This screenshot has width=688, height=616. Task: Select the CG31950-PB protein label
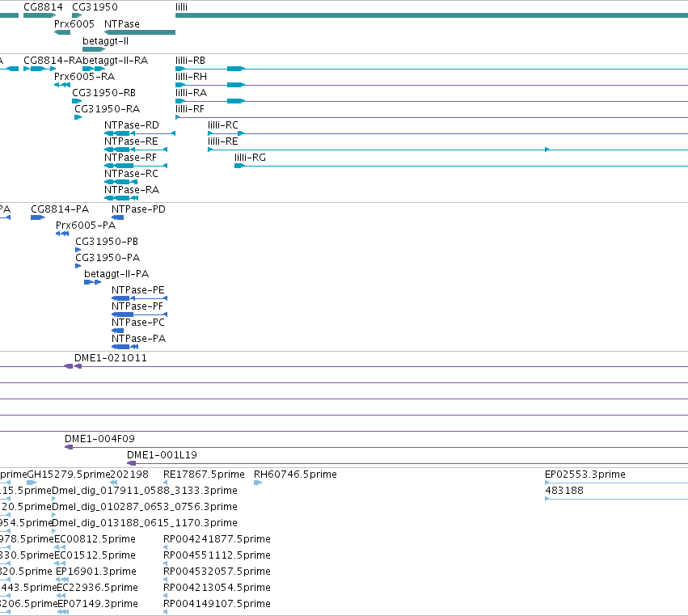click(107, 242)
